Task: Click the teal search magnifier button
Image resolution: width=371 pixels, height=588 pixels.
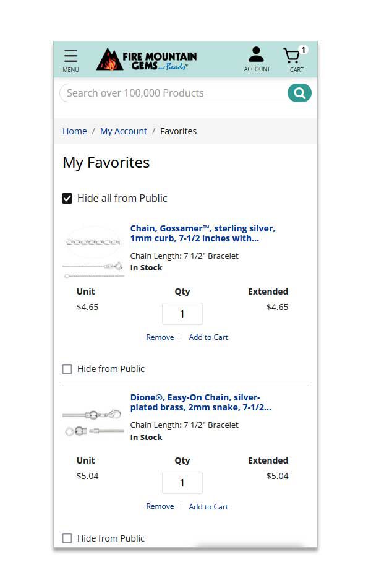Action: tap(299, 93)
